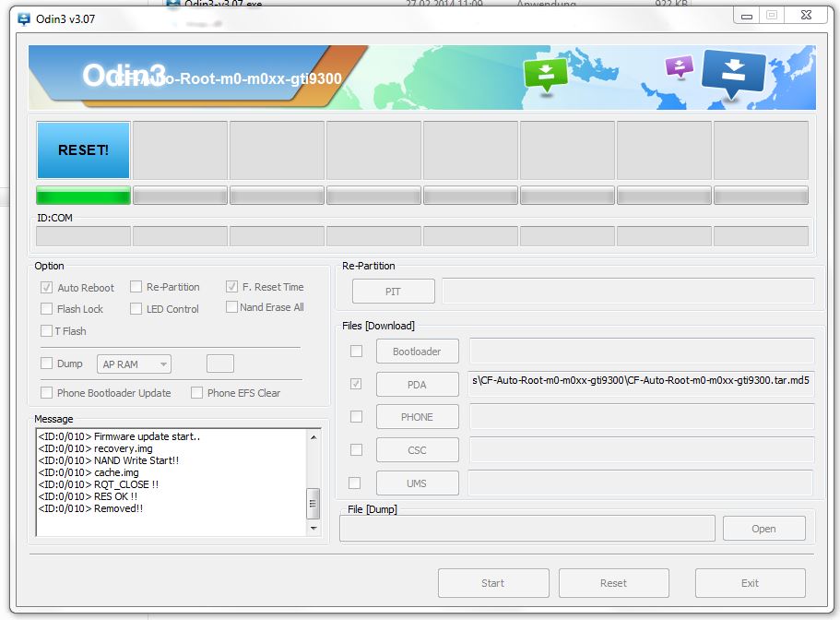Viewport: 840px width, 620px height.
Task: Enable the Re-Partition checkbox
Action: tap(136, 287)
